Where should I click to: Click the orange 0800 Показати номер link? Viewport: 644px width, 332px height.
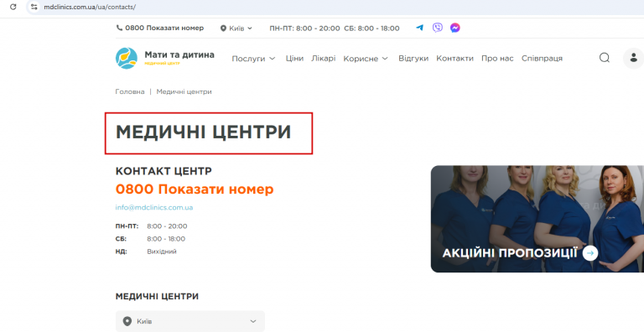click(195, 189)
